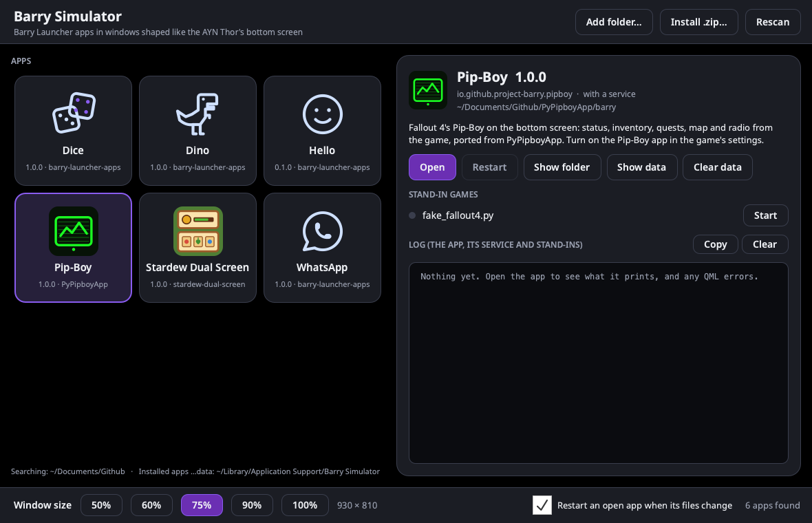
Task: Toggle 'Restart an open app when files change' checkbox
Action: coord(542,505)
